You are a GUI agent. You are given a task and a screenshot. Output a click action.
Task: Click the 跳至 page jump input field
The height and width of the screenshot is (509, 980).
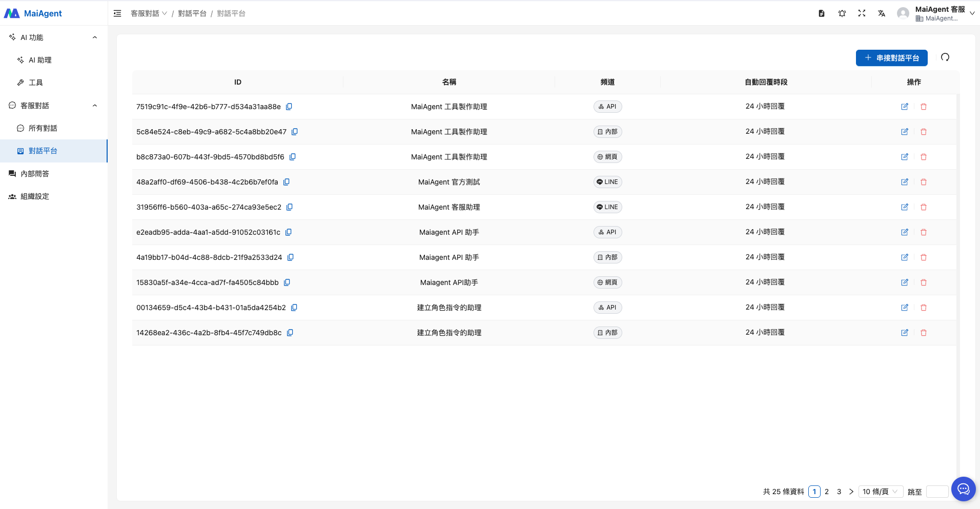pyautogui.click(x=937, y=492)
